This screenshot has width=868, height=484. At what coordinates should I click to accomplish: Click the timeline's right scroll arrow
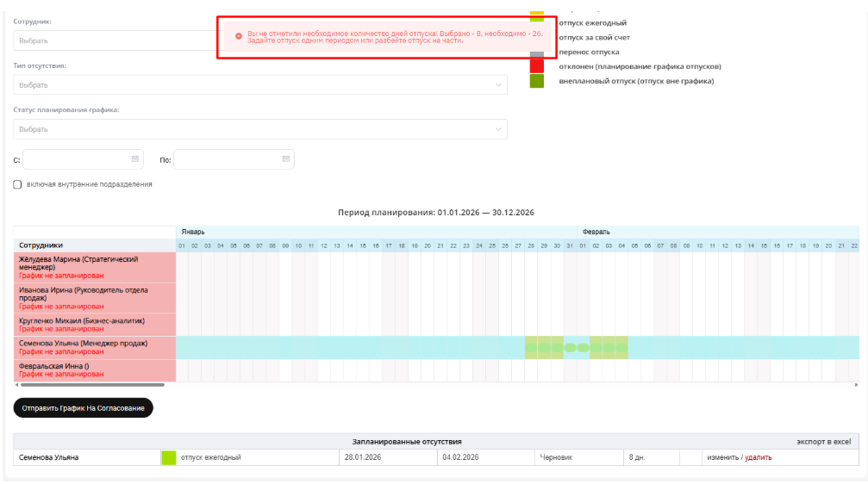click(x=856, y=385)
